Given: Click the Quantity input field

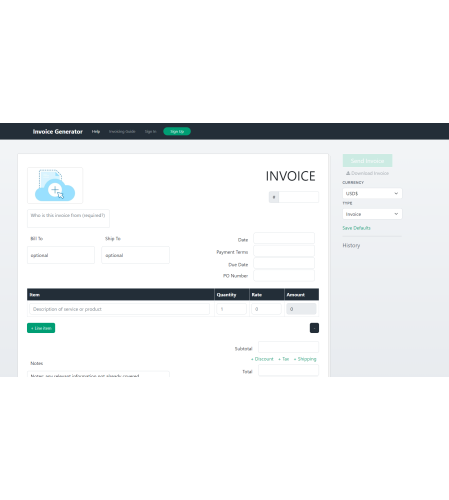Looking at the screenshot, I should (231, 309).
